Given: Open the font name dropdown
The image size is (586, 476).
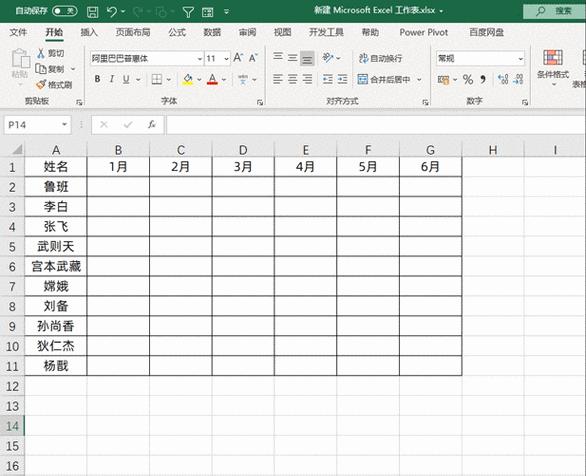Looking at the screenshot, I should [200, 59].
